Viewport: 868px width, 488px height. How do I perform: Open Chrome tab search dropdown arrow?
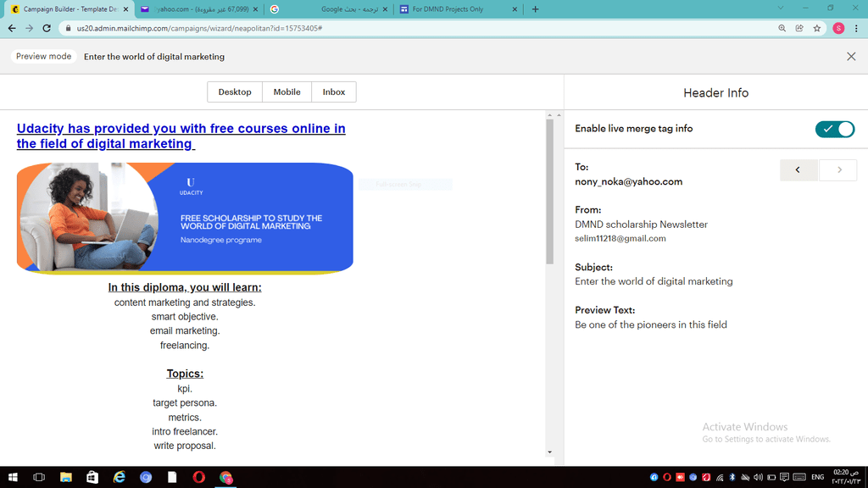coord(781,8)
